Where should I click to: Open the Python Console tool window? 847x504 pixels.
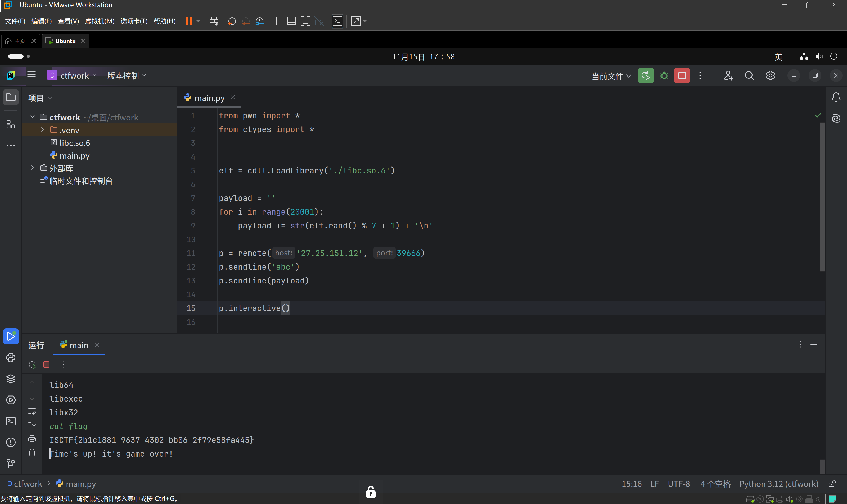(x=11, y=358)
